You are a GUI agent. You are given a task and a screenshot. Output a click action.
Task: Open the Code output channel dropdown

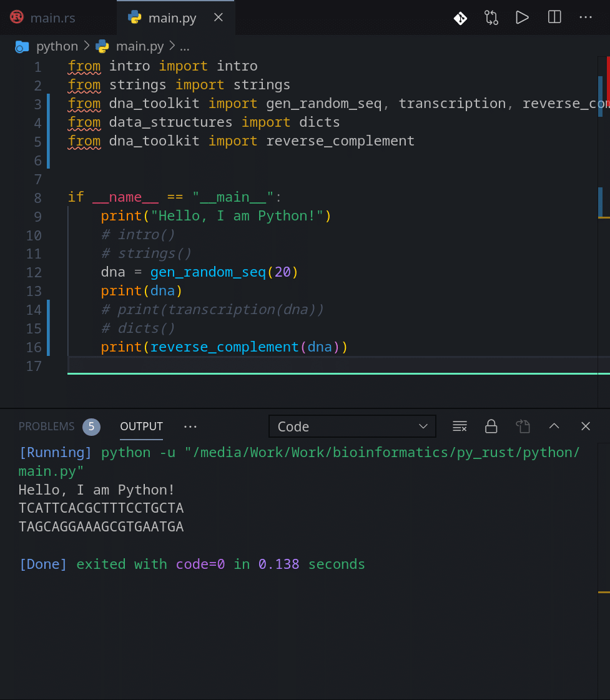[352, 426]
